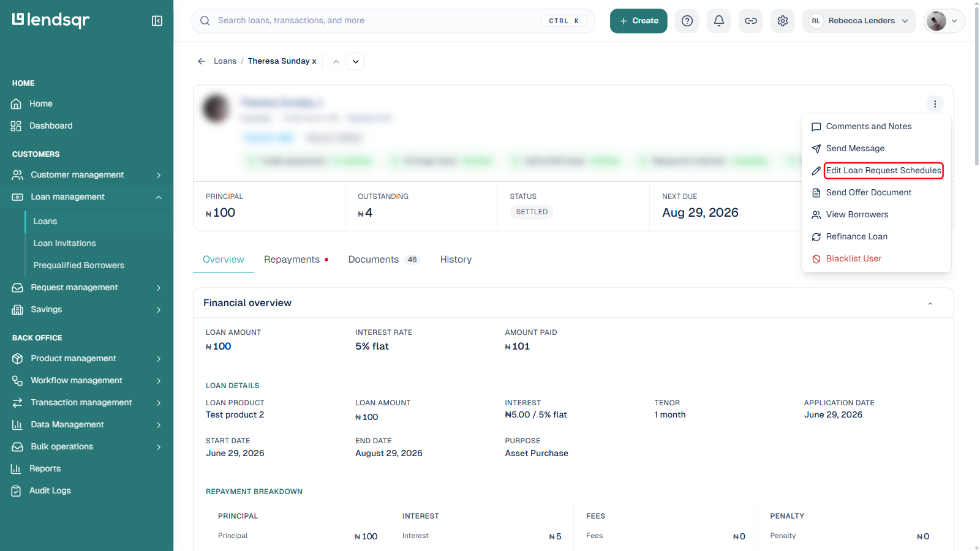Open the three-dot loan actions menu
The width and height of the screenshot is (980, 551).
click(x=935, y=103)
